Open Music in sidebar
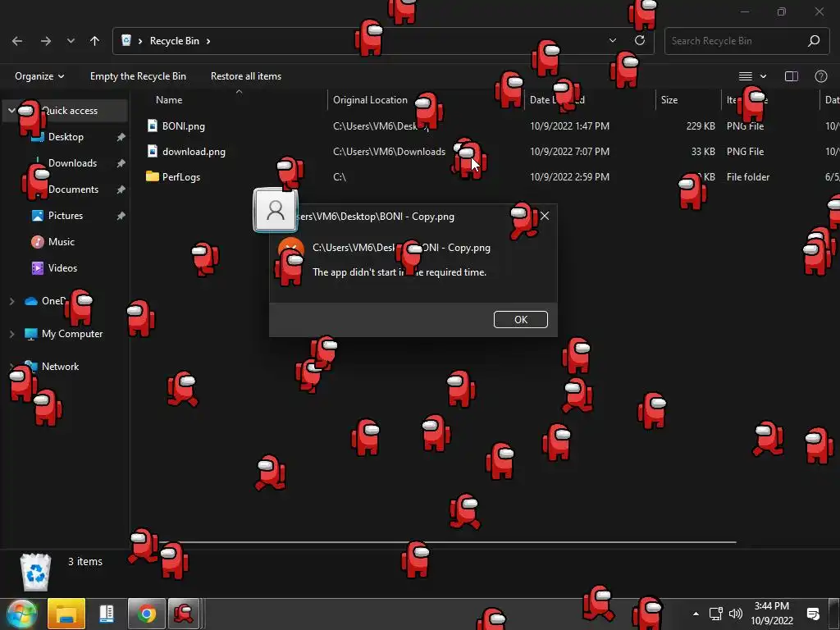This screenshot has height=630, width=840. click(x=61, y=242)
